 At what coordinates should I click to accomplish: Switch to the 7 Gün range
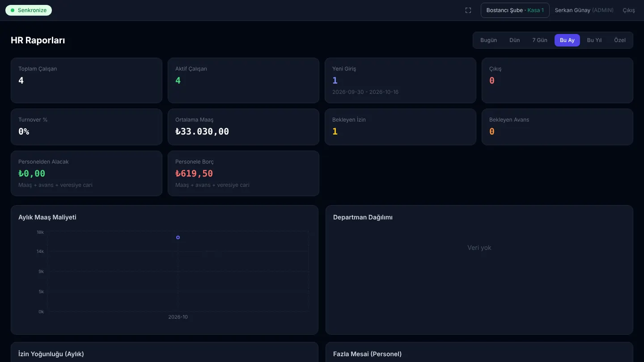(x=540, y=40)
